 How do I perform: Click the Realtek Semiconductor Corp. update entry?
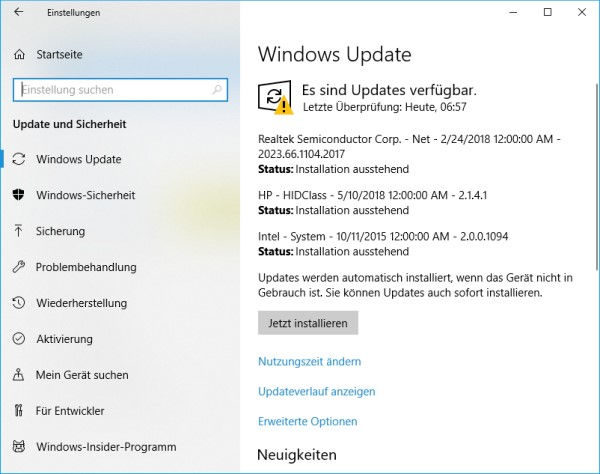[409, 146]
